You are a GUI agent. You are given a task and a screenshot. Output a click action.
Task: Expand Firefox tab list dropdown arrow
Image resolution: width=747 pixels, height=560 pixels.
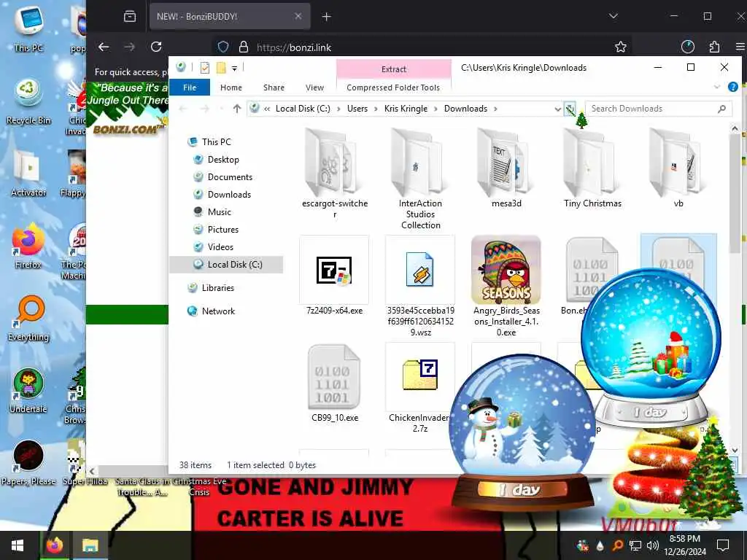pyautogui.click(x=613, y=16)
